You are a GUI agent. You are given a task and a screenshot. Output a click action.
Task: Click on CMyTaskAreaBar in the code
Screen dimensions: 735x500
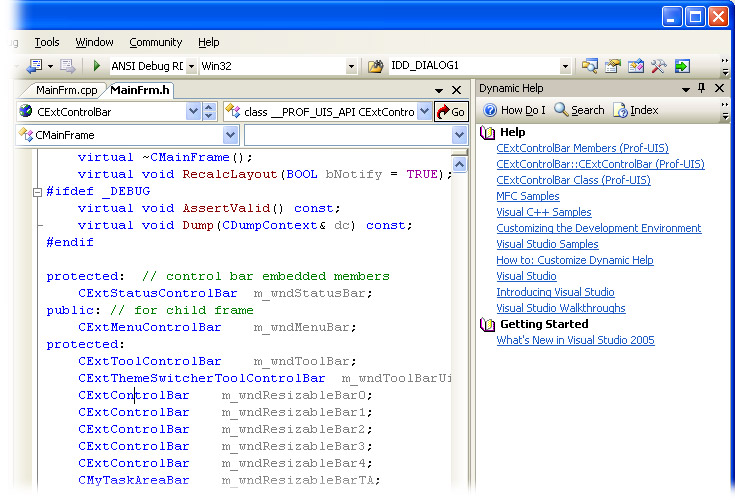[134, 480]
